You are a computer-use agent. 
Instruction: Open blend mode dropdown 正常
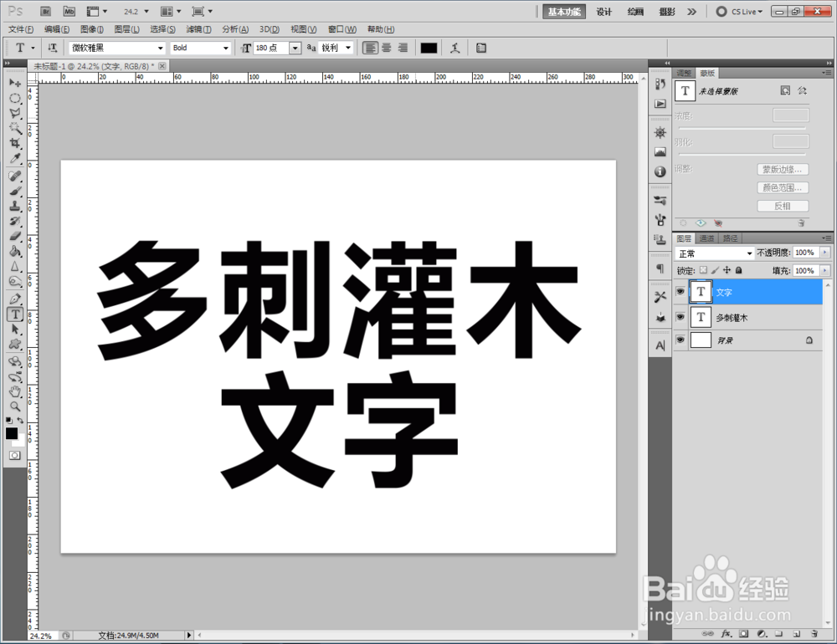click(714, 253)
